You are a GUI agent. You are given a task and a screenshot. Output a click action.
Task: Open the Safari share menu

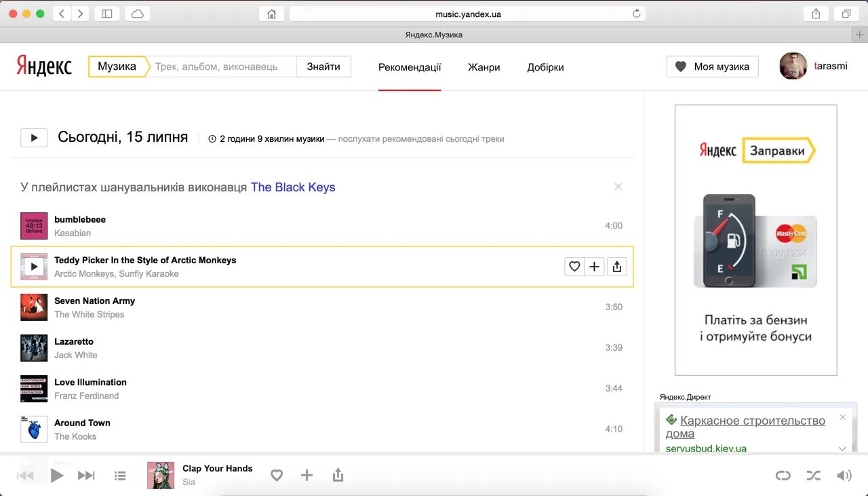pyautogui.click(x=816, y=14)
